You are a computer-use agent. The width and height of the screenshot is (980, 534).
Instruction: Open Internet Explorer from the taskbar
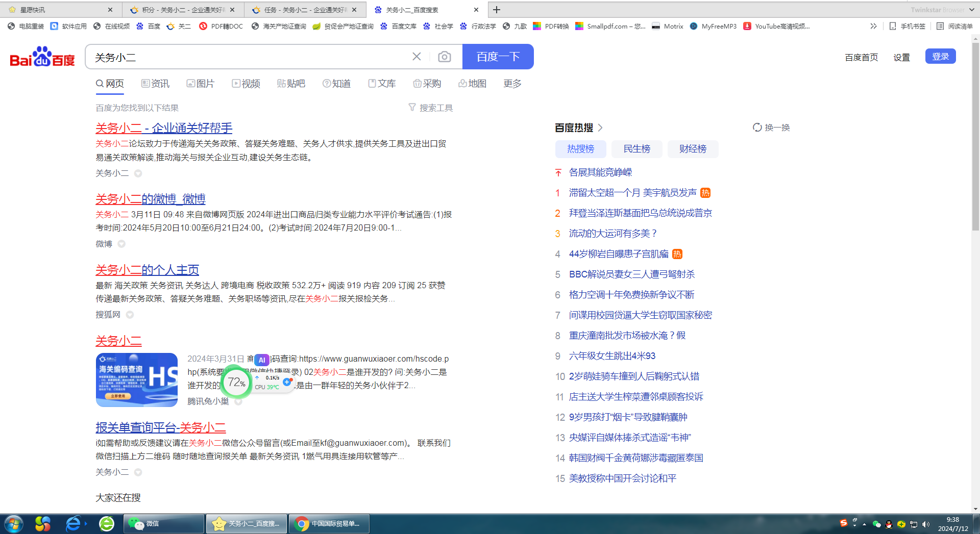(73, 524)
